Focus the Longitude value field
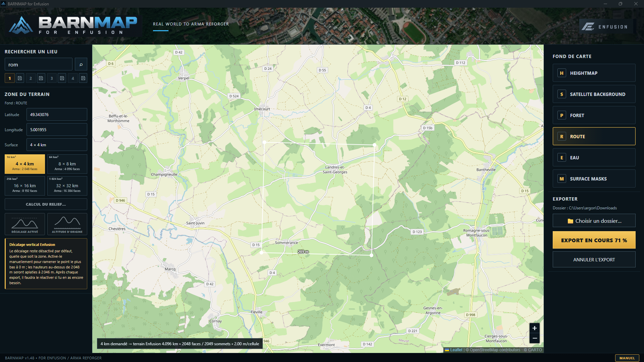The image size is (644, 362). (57, 130)
